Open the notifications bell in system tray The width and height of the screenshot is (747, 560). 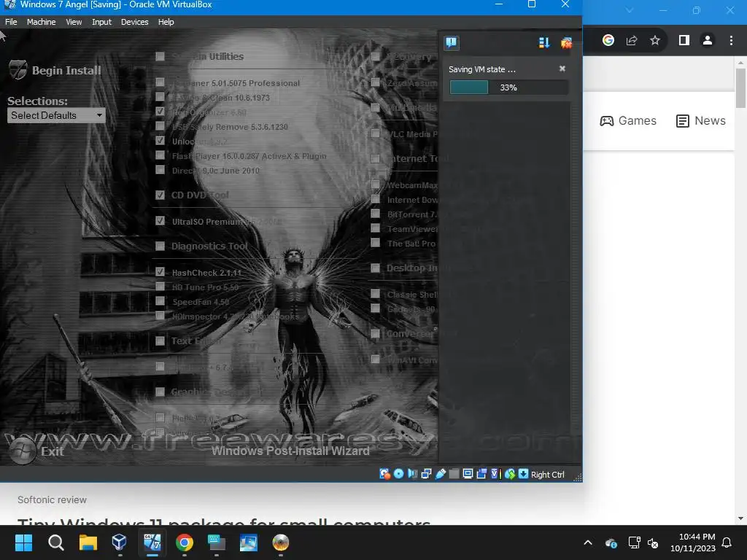727,542
